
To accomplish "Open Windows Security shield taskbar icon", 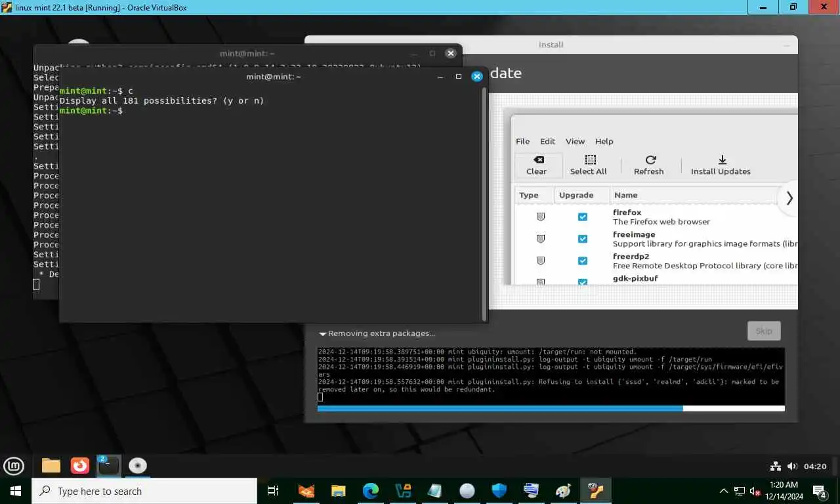I will [x=499, y=491].
